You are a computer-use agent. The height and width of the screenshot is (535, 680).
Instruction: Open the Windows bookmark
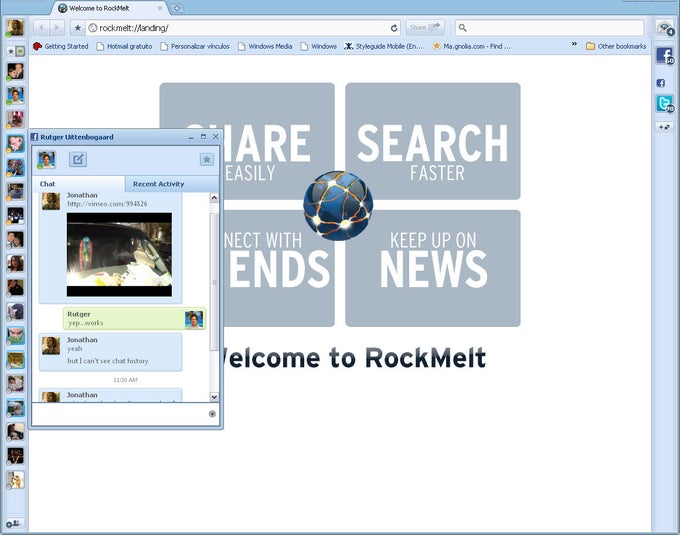pyautogui.click(x=319, y=46)
